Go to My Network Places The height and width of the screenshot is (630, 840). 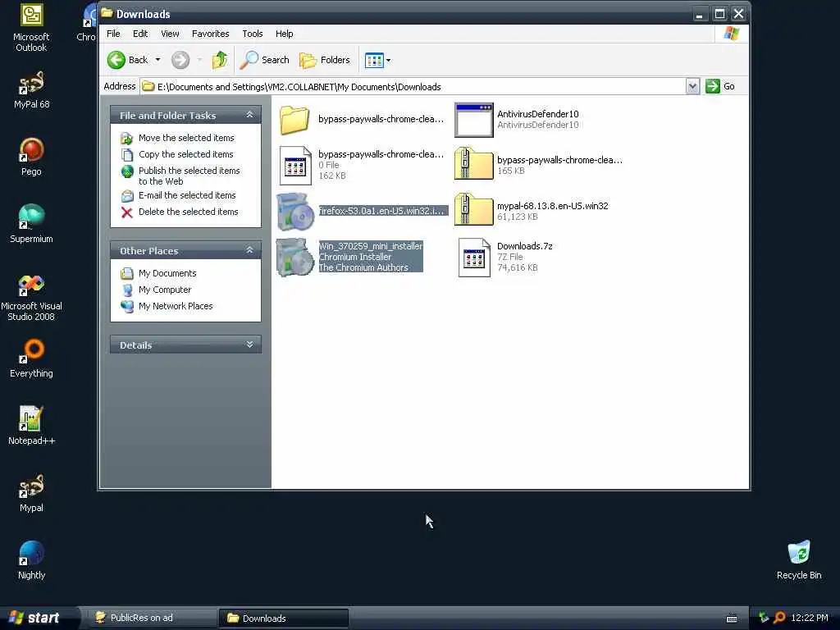coord(176,306)
